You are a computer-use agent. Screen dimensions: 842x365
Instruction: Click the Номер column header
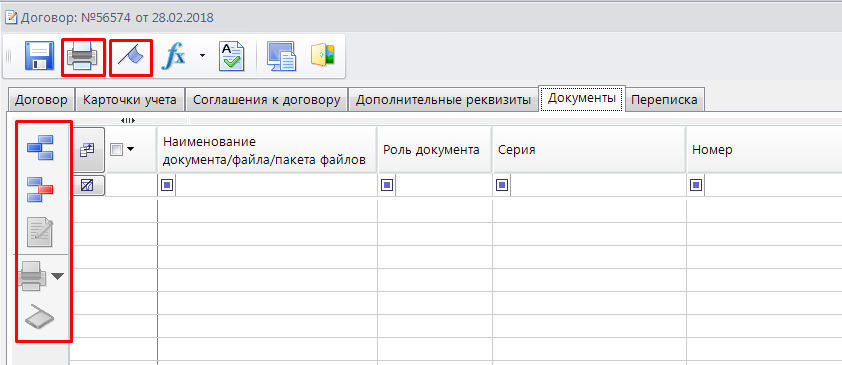tap(764, 150)
